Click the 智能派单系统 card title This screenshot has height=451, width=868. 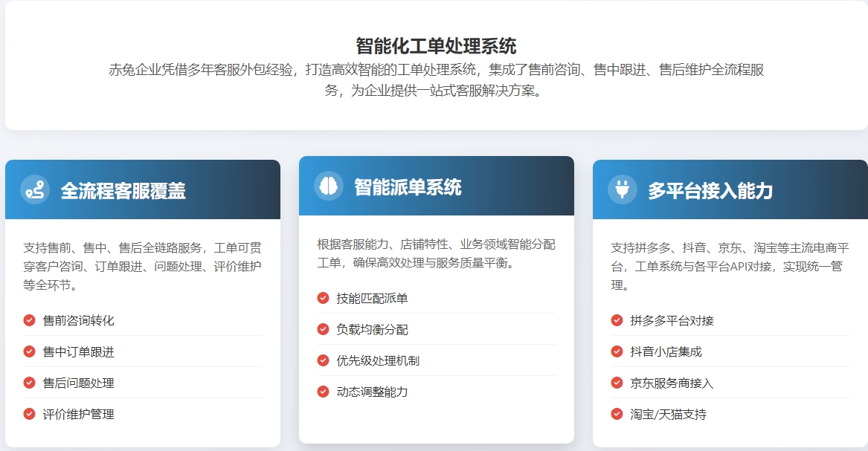click(408, 186)
